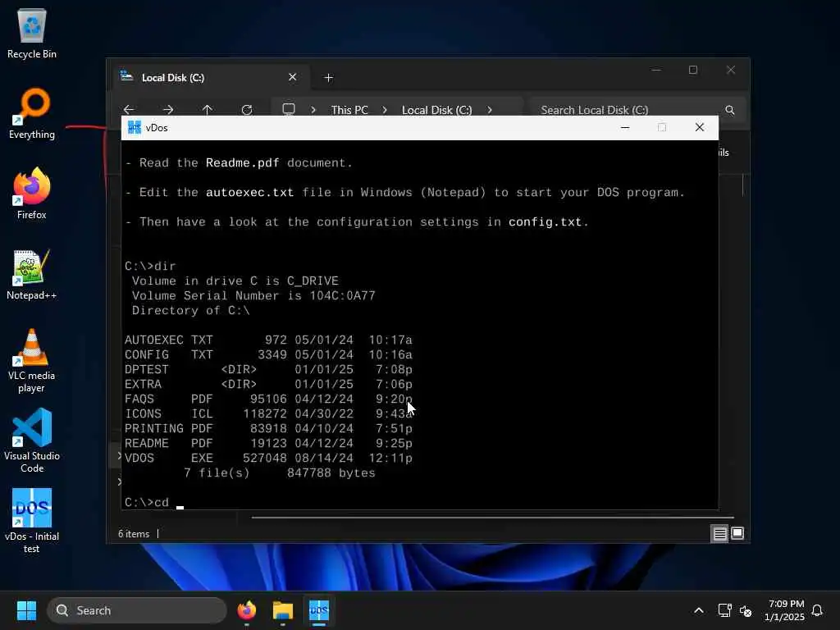Launch Firefox from the desktop shortcut
Image resolution: width=840 pixels, height=630 pixels.
coord(32,194)
